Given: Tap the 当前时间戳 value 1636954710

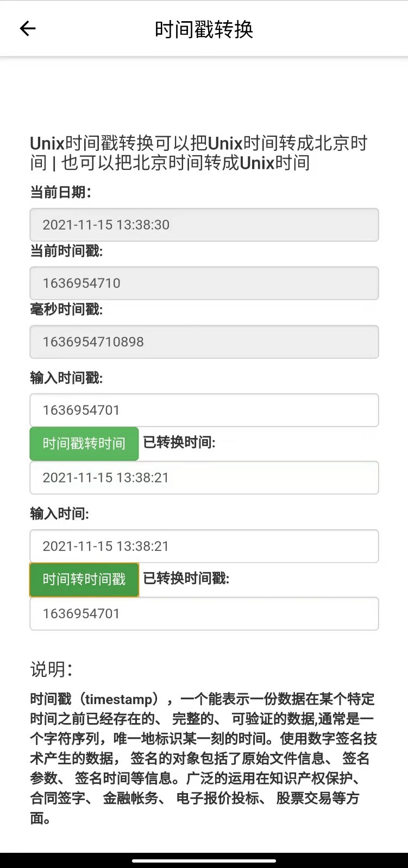Looking at the screenshot, I should [x=204, y=283].
